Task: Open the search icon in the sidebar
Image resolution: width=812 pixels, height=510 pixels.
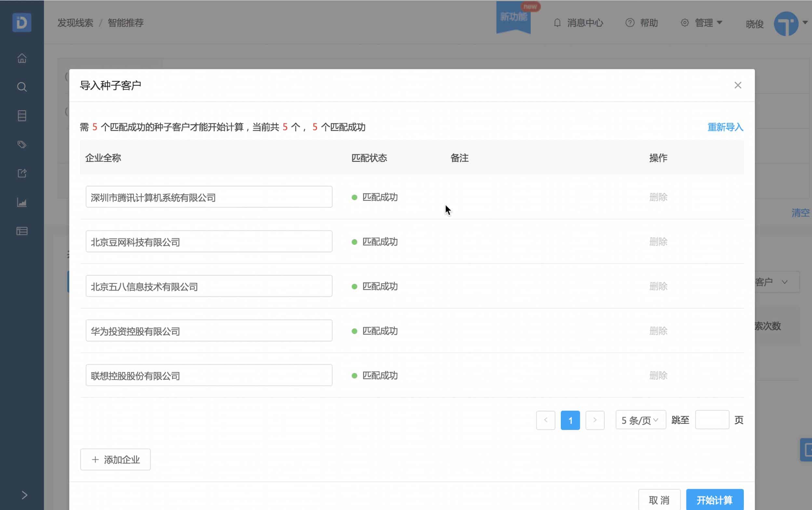Action: [x=22, y=87]
